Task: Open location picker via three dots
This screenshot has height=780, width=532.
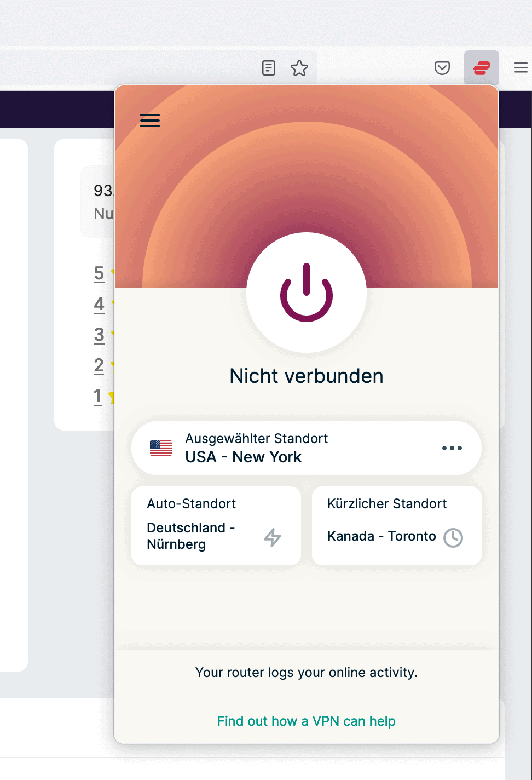Action: click(x=452, y=448)
